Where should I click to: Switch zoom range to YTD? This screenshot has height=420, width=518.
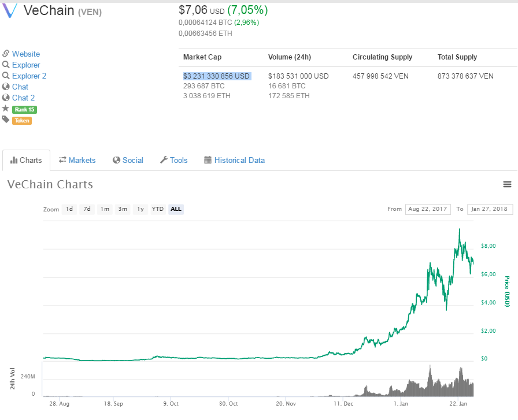coord(157,209)
